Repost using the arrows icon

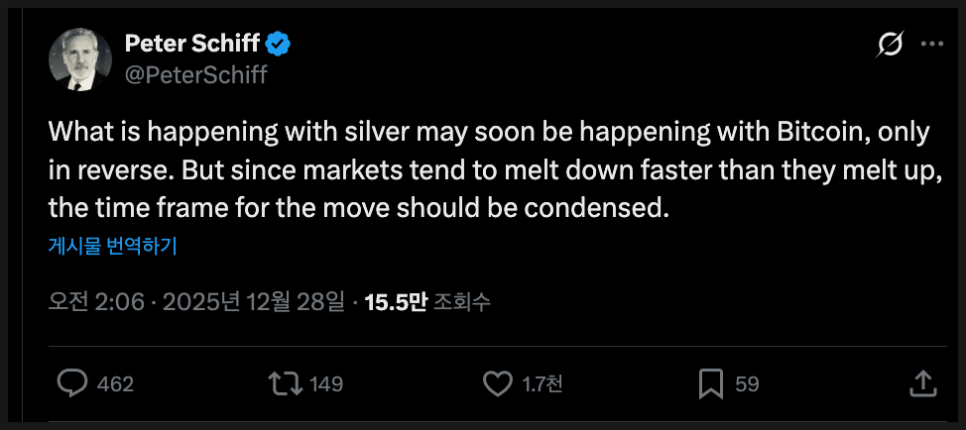(283, 384)
